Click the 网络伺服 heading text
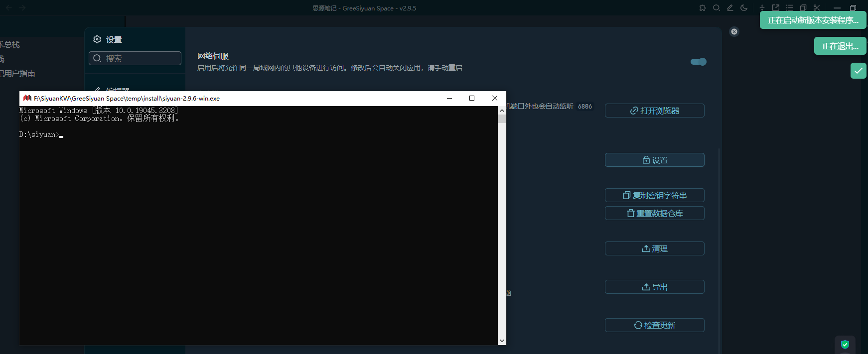The height and width of the screenshot is (354, 868). 213,56
